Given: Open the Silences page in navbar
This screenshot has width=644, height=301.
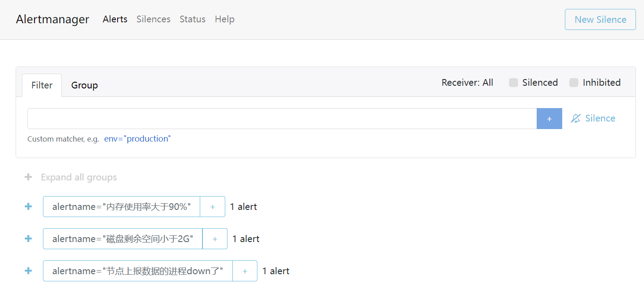Looking at the screenshot, I should (153, 19).
